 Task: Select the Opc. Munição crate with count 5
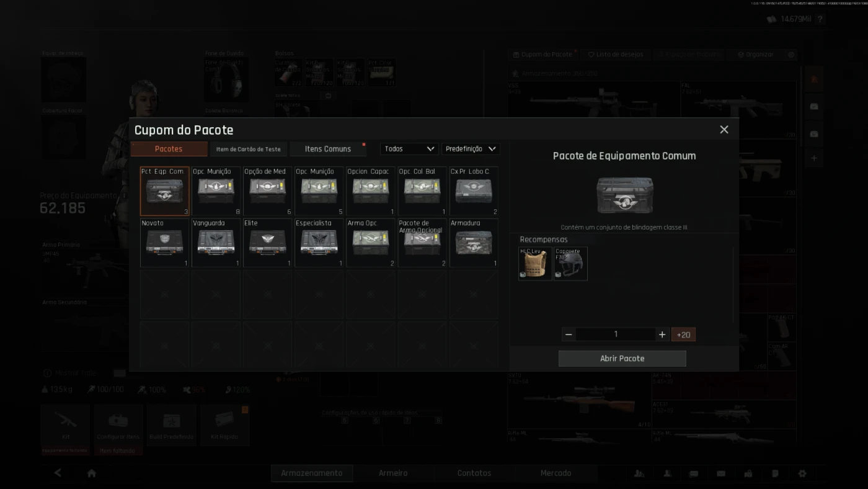(x=319, y=191)
